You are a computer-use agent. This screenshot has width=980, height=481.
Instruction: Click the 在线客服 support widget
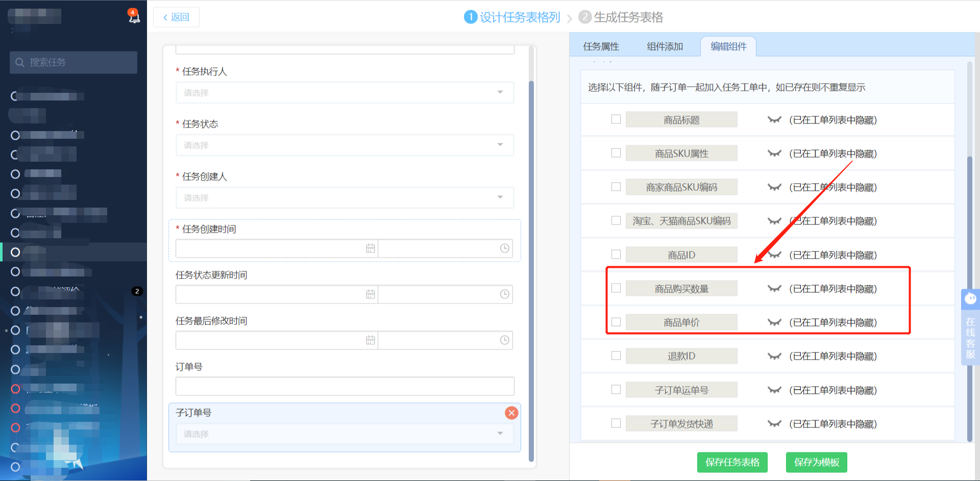[x=970, y=327]
